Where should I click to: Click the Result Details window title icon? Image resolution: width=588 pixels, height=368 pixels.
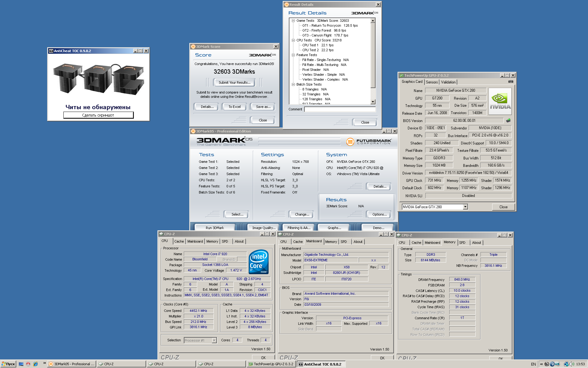click(x=287, y=5)
